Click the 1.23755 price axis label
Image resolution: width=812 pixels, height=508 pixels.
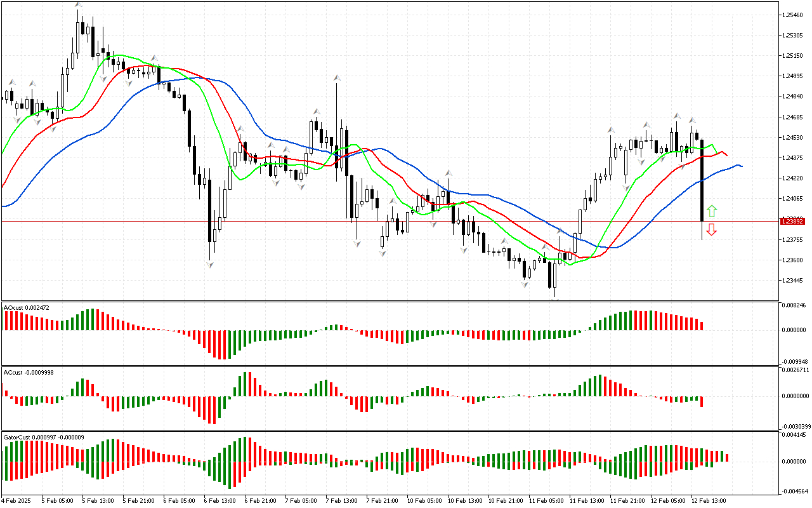click(793, 239)
